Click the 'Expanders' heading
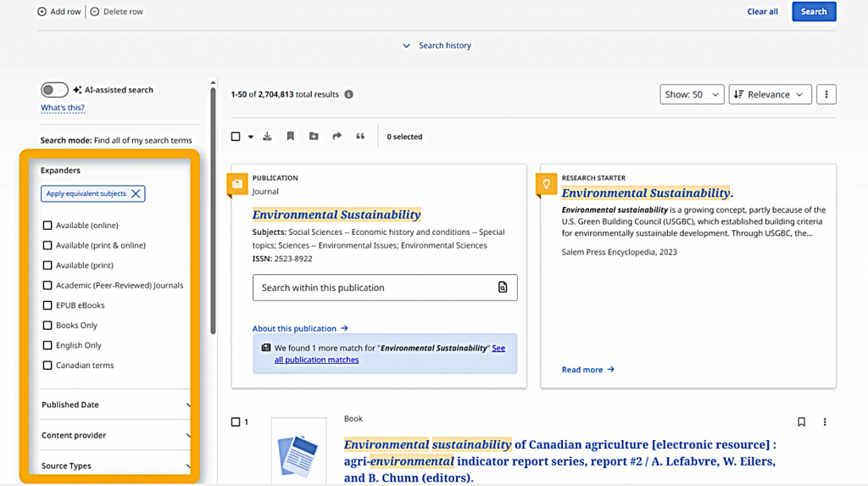The height and width of the screenshot is (486, 868). (x=60, y=170)
